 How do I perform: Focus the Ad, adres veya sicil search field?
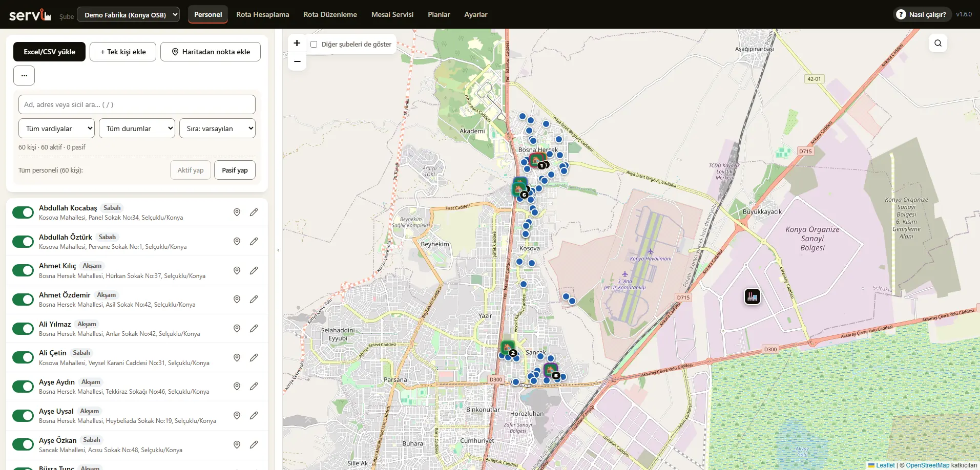click(x=137, y=104)
